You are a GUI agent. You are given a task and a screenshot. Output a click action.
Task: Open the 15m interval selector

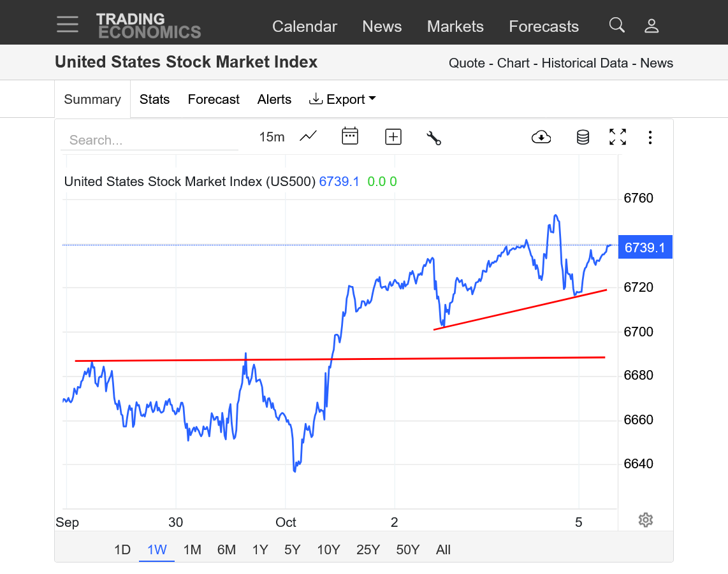tap(272, 137)
